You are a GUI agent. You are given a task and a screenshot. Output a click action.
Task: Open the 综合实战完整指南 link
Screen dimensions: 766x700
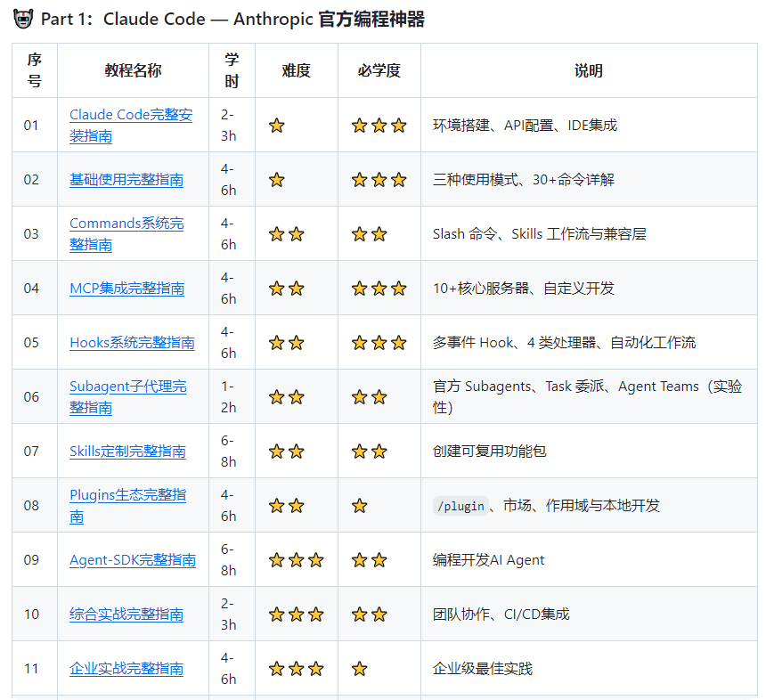(x=126, y=614)
